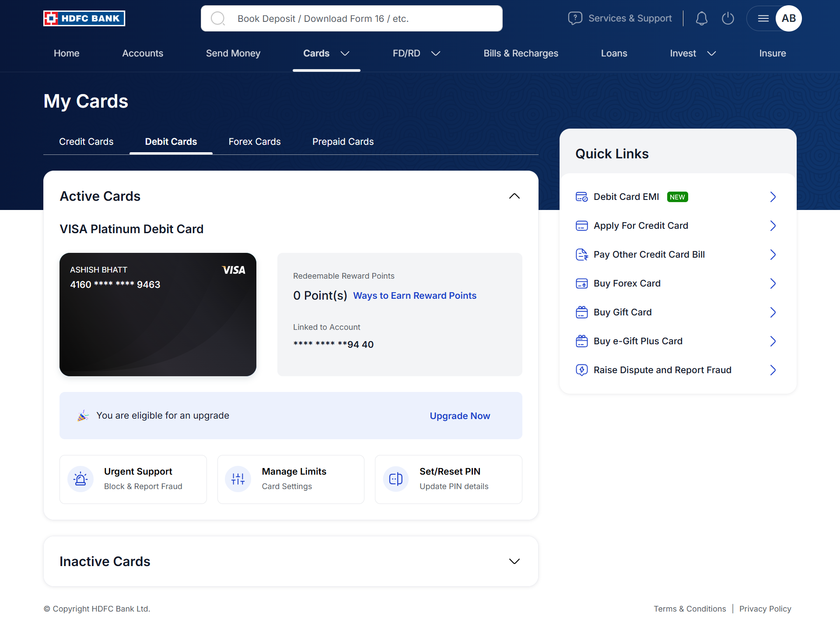Click the Copyright HDFC Bank Ltd. text
This screenshot has height=626, width=840.
pyautogui.click(x=97, y=609)
